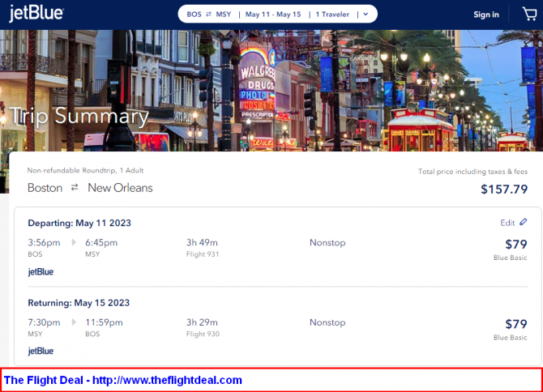Image resolution: width=543 pixels, height=392 pixels.
Task: Click the roundtrip arrows between Boston and New Orleans
Action: tap(75, 188)
